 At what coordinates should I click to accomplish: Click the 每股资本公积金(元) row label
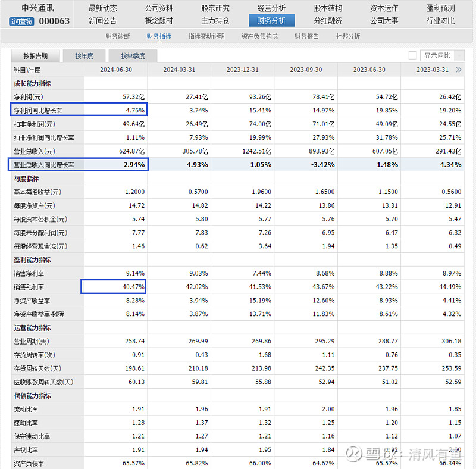click(x=40, y=219)
